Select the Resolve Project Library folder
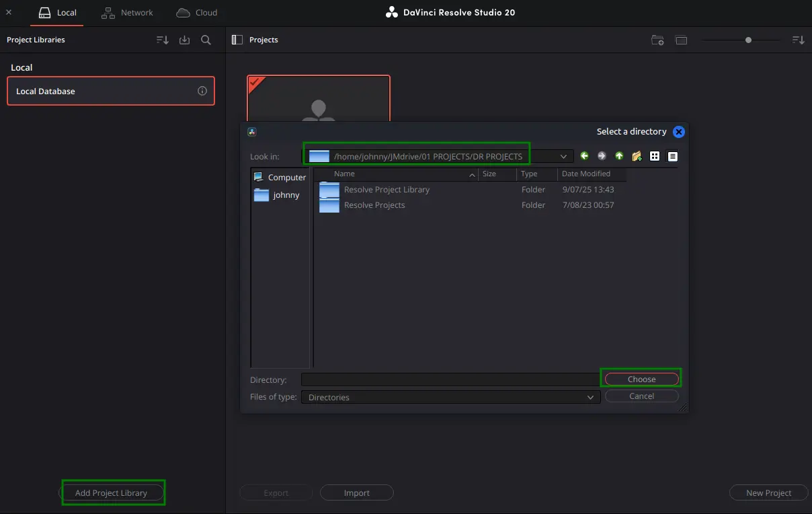The height and width of the screenshot is (514, 812). pos(387,190)
